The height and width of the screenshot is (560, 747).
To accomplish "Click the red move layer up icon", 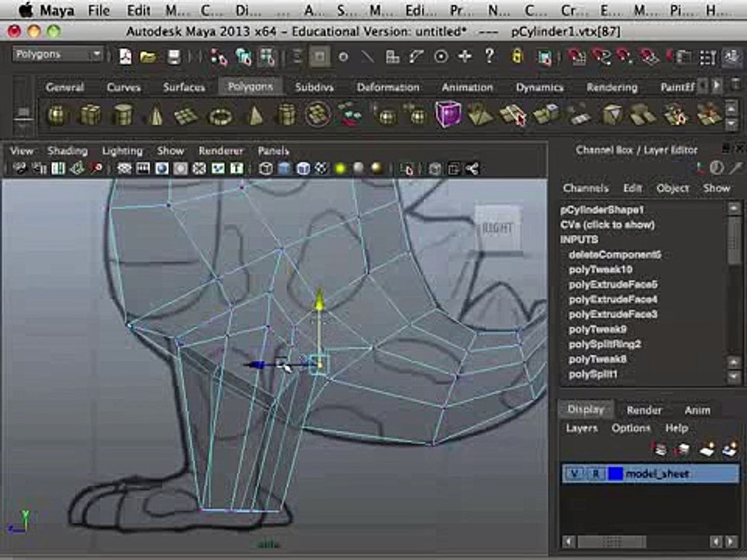I will click(x=660, y=449).
